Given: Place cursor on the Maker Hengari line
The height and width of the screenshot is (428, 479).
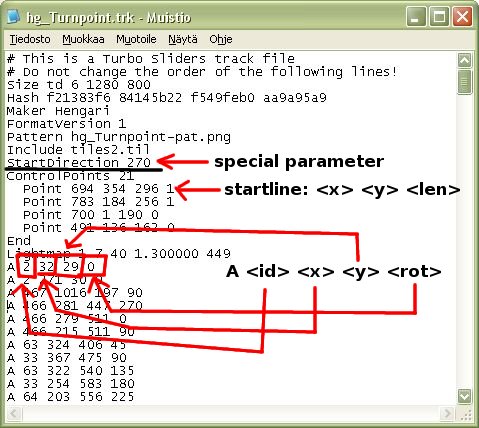Looking at the screenshot, I should (x=58, y=111).
